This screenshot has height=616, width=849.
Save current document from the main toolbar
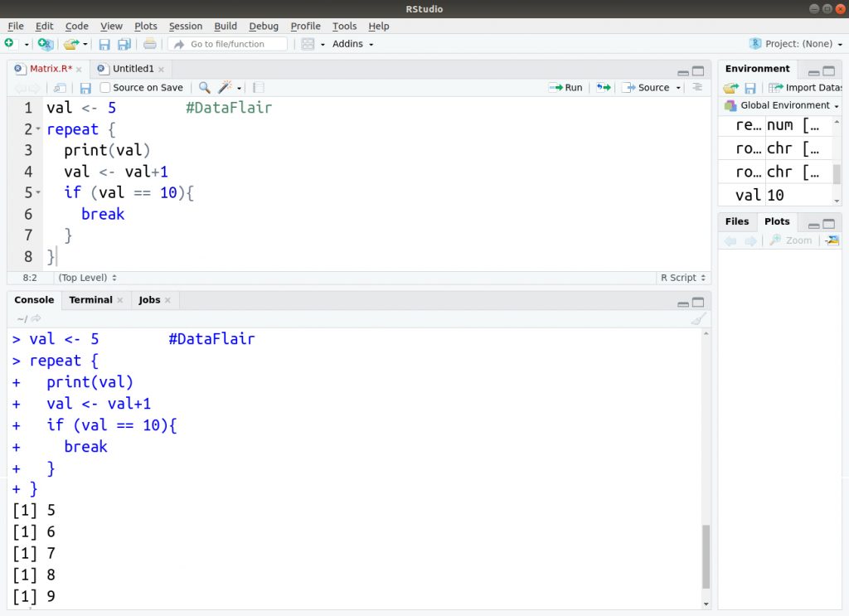tap(104, 45)
